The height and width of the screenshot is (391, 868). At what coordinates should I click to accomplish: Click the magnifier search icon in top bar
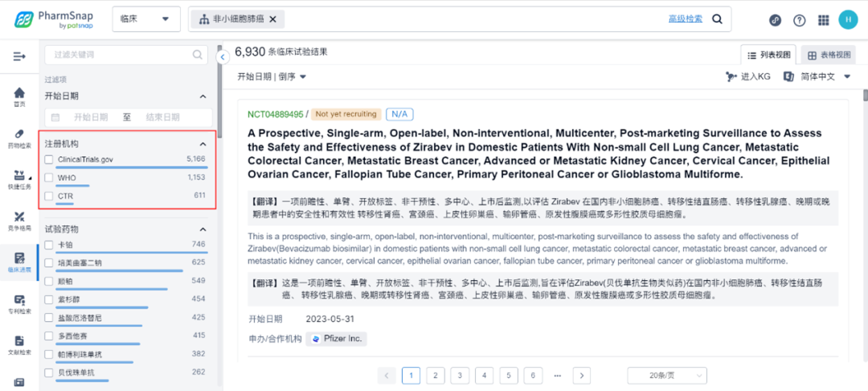pos(717,19)
